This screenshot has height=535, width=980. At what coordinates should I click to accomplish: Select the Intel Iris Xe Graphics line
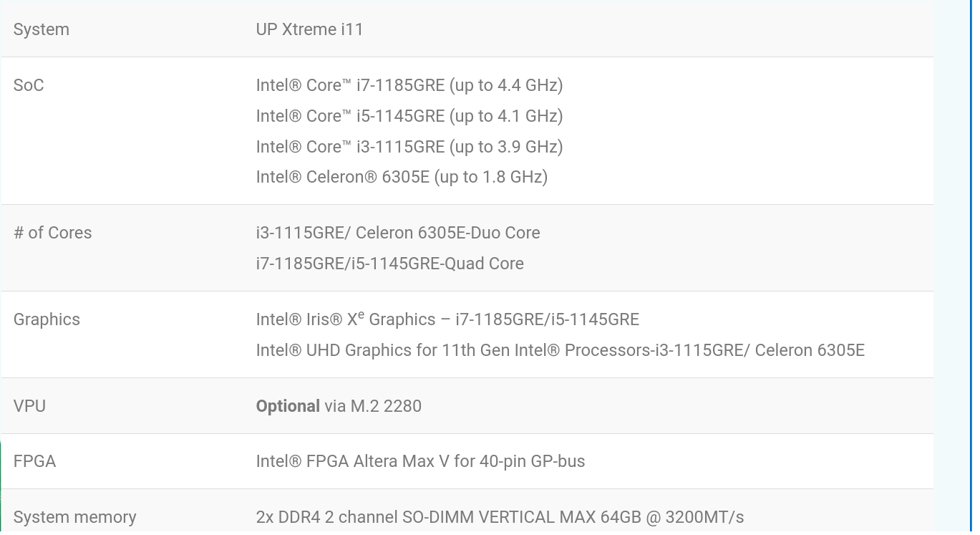click(x=447, y=319)
